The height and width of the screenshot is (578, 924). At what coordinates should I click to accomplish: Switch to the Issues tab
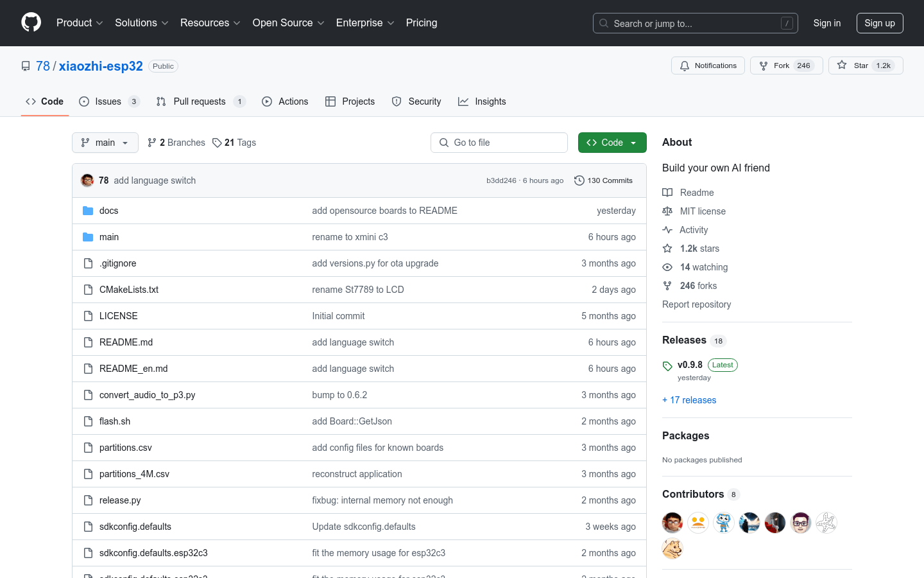tap(109, 101)
